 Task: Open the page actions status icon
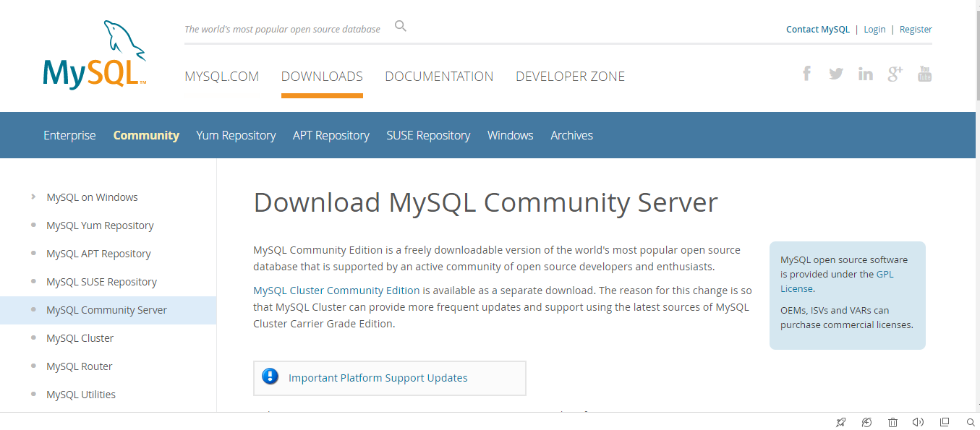866,422
